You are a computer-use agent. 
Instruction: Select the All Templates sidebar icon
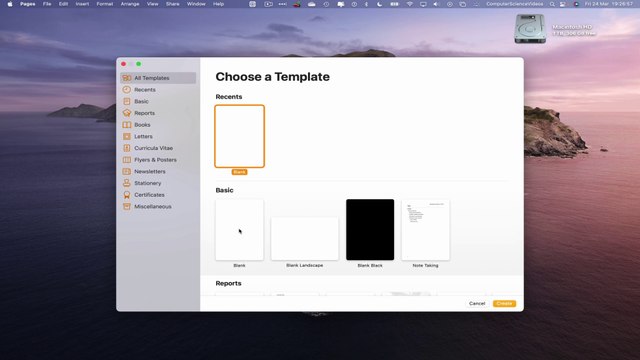click(127, 78)
